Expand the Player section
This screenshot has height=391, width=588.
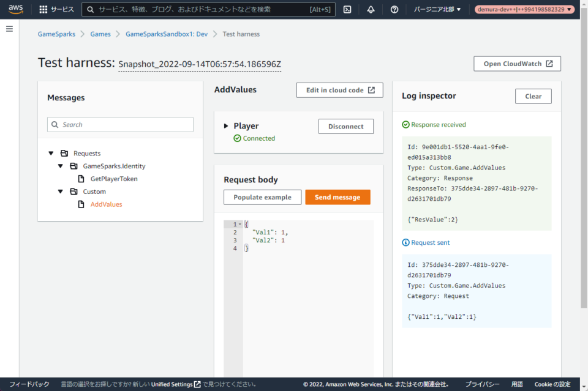[227, 125]
